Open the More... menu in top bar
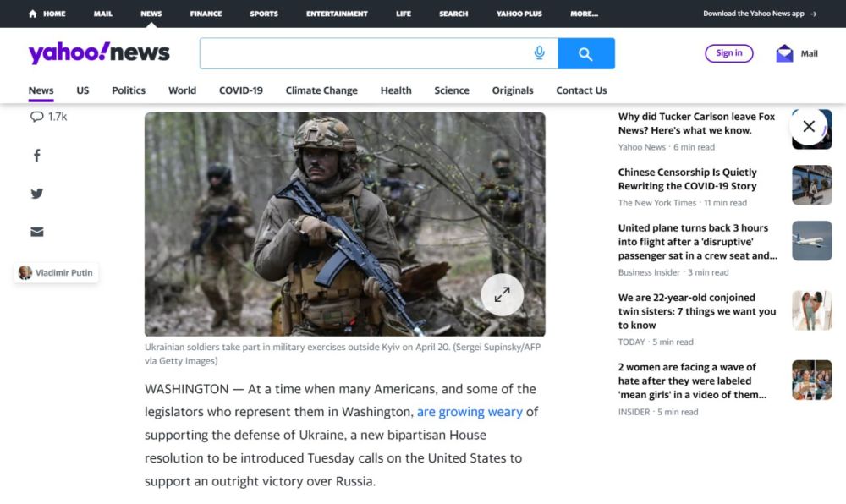 (584, 14)
